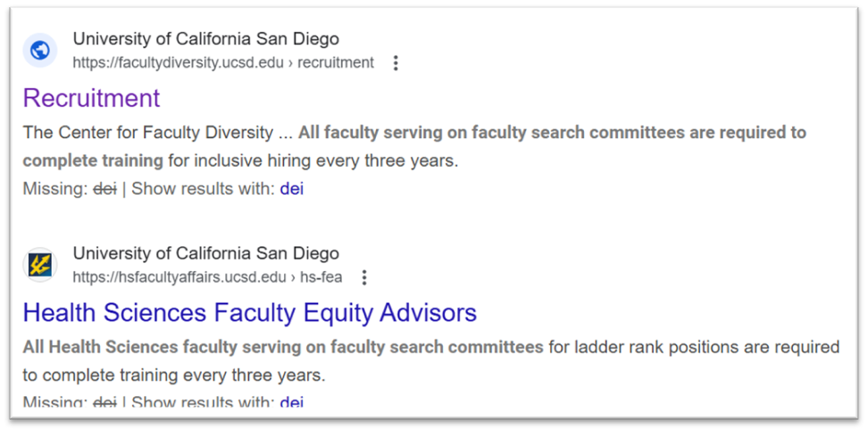Click the blue "dei" link under the Recruitment result
This screenshot has width=868, height=432.
tap(291, 189)
